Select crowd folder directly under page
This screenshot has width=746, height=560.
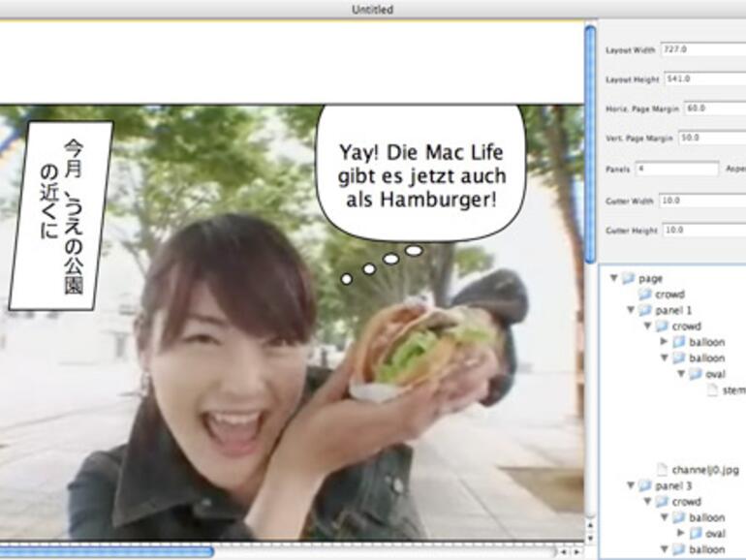[x=645, y=295]
